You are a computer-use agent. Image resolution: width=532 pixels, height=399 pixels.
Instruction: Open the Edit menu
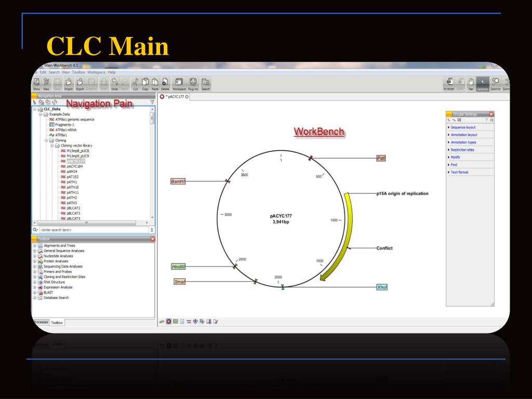click(43, 72)
